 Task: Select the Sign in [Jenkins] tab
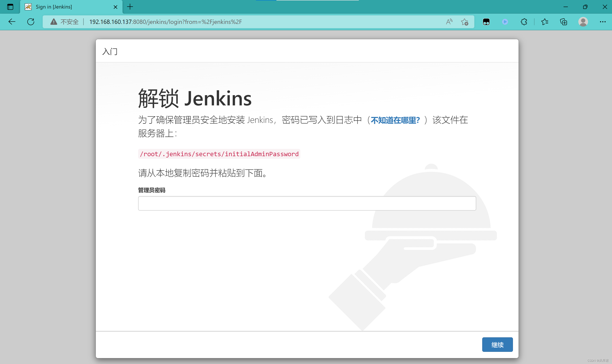coord(71,7)
